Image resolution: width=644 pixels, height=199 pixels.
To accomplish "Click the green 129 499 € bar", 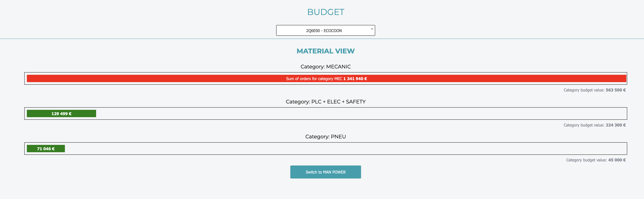I will tap(61, 114).
